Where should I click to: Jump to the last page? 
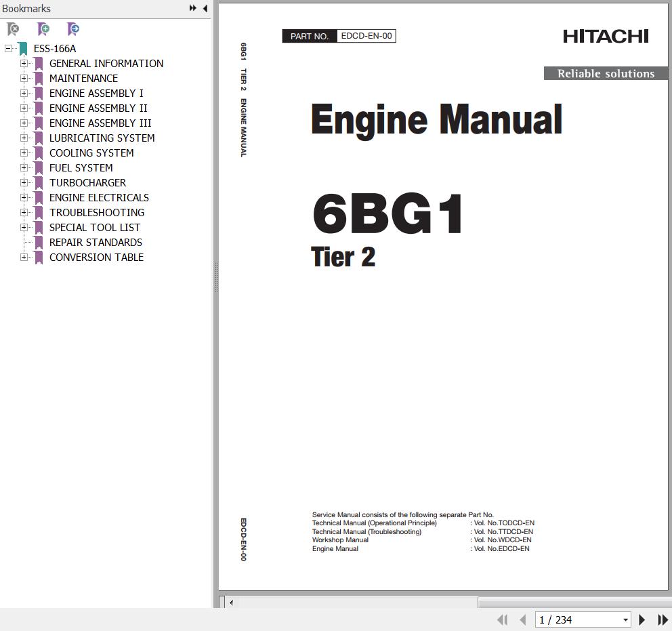point(663,619)
